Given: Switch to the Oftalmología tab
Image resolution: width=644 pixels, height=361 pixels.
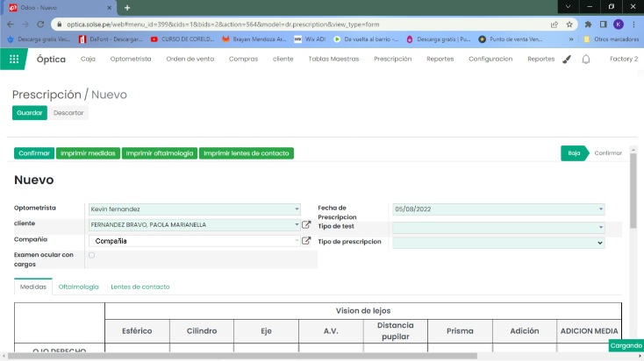Looking at the screenshot, I should (x=78, y=287).
